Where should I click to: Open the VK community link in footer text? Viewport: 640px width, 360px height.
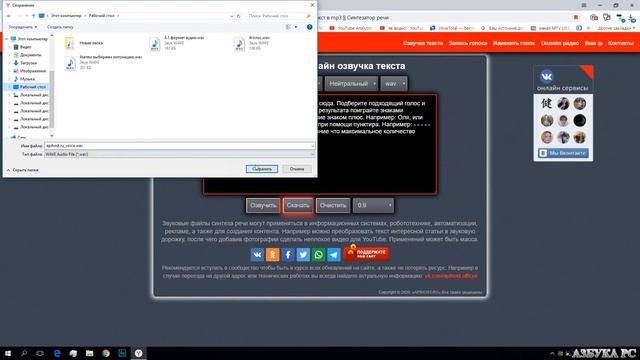tap(451, 276)
